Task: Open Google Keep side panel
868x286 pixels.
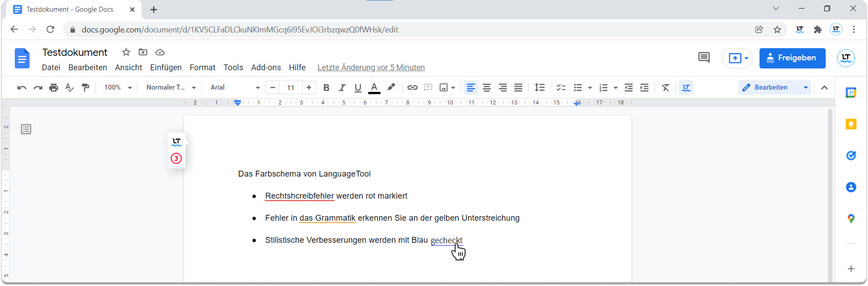Action: tap(851, 124)
